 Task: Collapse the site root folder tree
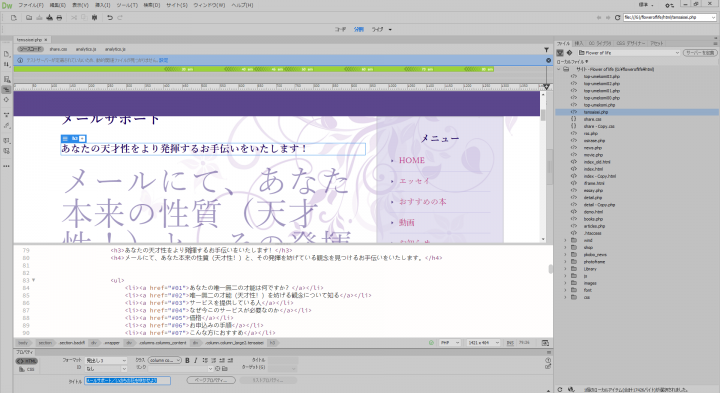point(559,69)
